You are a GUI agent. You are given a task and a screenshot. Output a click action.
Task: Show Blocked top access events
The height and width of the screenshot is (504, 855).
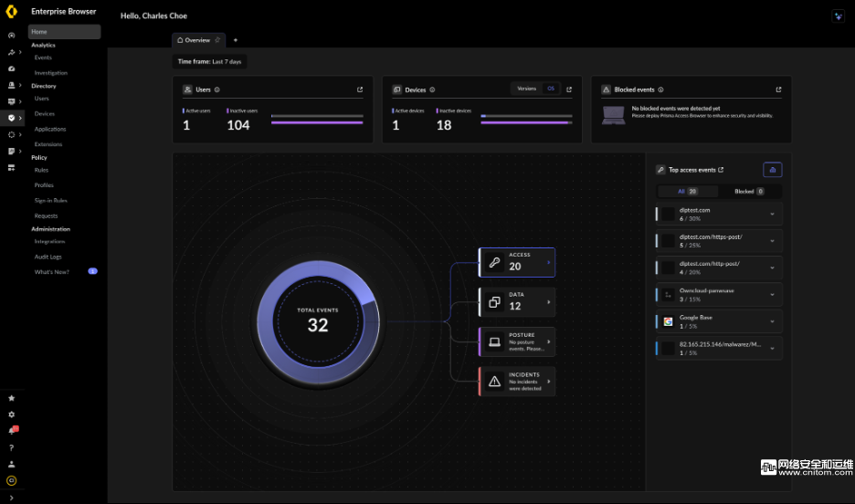[x=749, y=191]
